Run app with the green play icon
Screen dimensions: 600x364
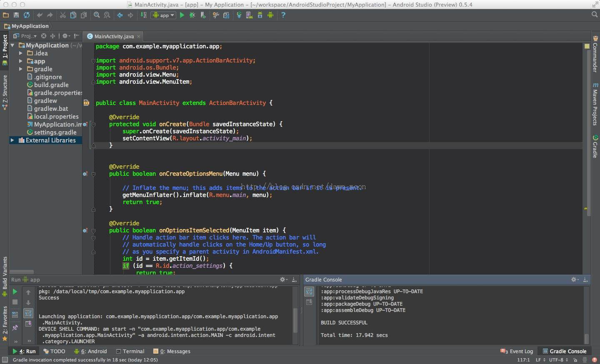[182, 15]
